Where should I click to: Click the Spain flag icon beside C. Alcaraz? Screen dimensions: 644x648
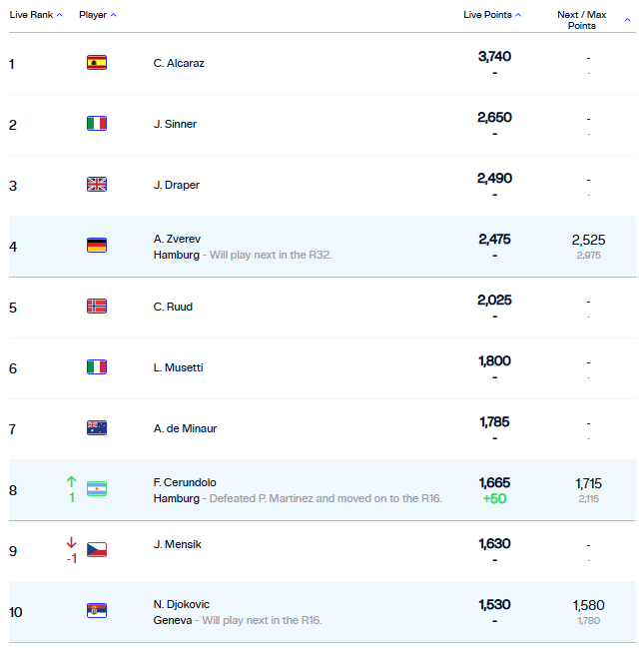(x=97, y=63)
